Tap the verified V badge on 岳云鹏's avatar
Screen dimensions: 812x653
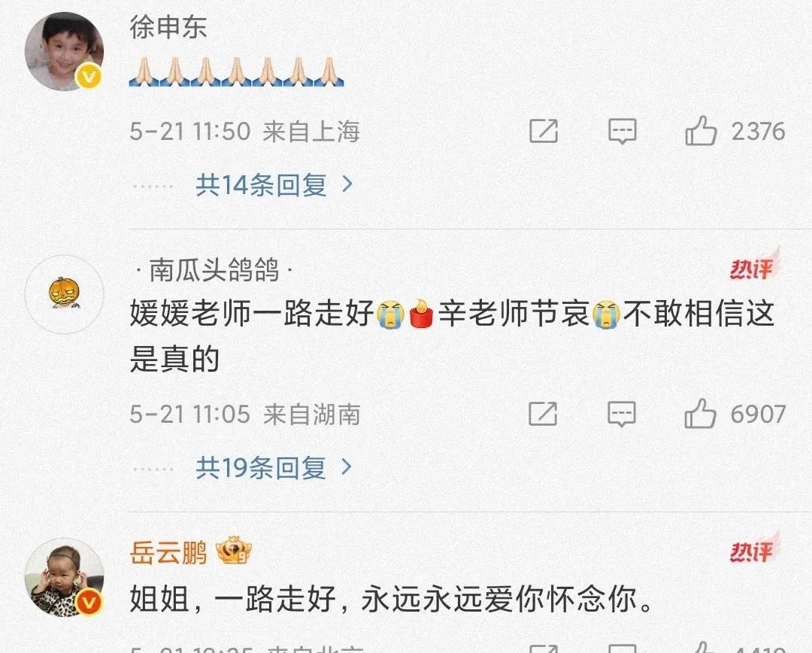[89, 602]
